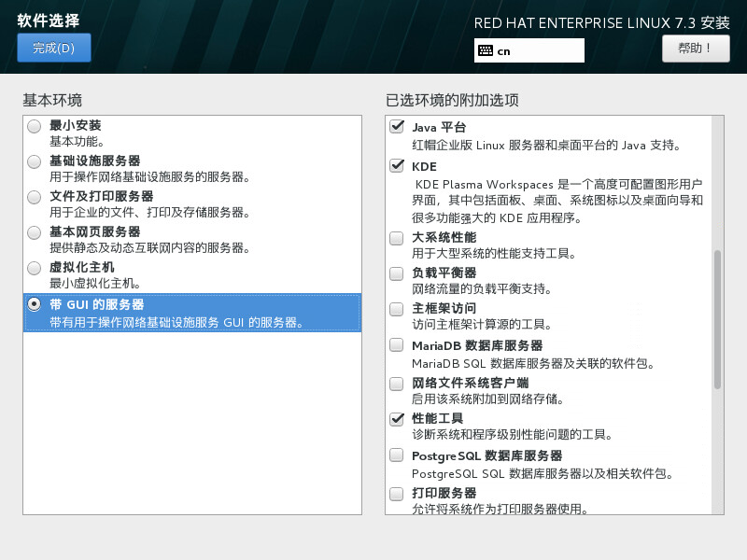
Task: Select the 最小安装 radio button
Action: tap(34, 126)
